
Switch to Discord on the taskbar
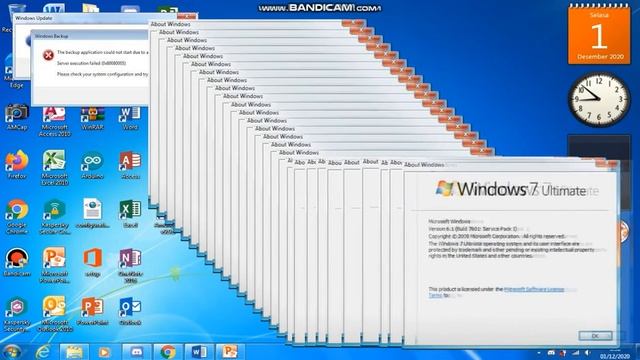(x=136, y=351)
